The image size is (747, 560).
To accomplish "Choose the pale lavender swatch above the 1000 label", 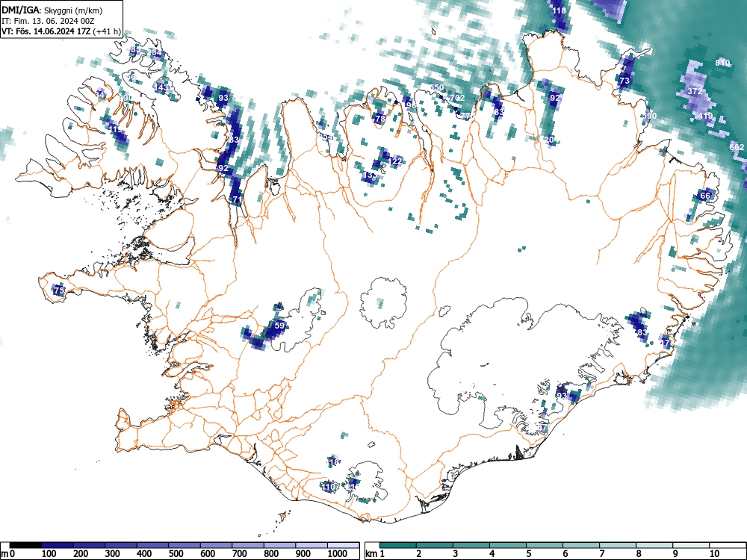I will pyautogui.click(x=343, y=545).
